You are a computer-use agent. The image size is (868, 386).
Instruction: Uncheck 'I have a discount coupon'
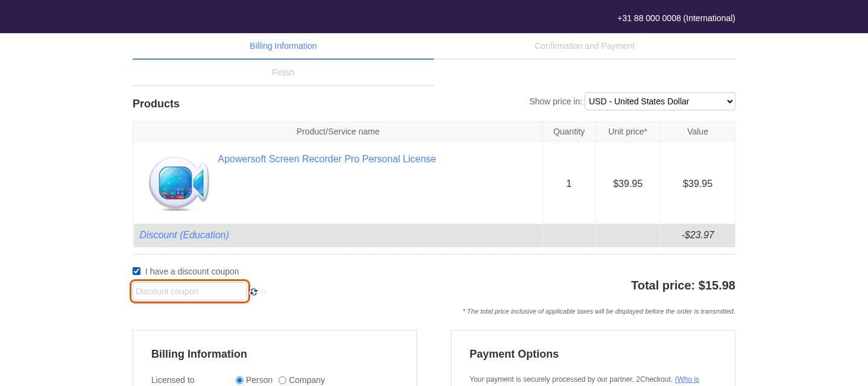coord(136,271)
